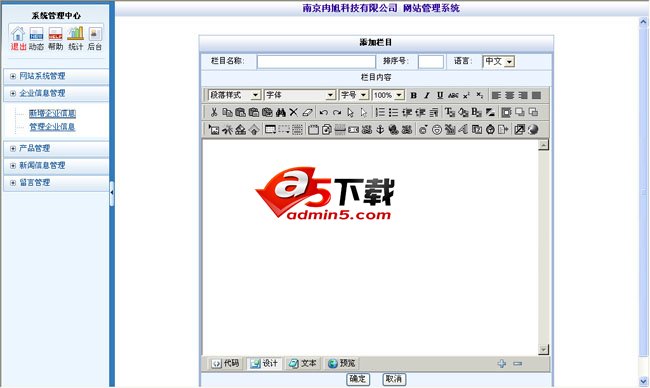Click page scrollbar down arrow
650x388 pixels.
(x=643, y=381)
